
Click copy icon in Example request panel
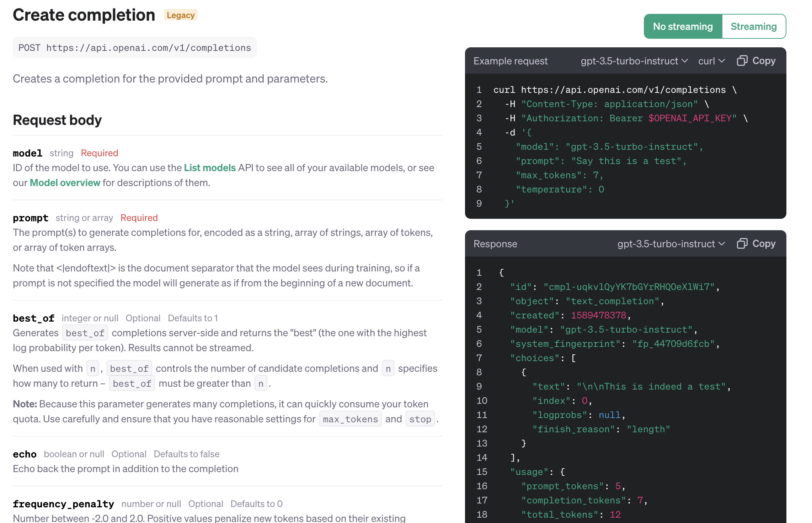tap(742, 61)
